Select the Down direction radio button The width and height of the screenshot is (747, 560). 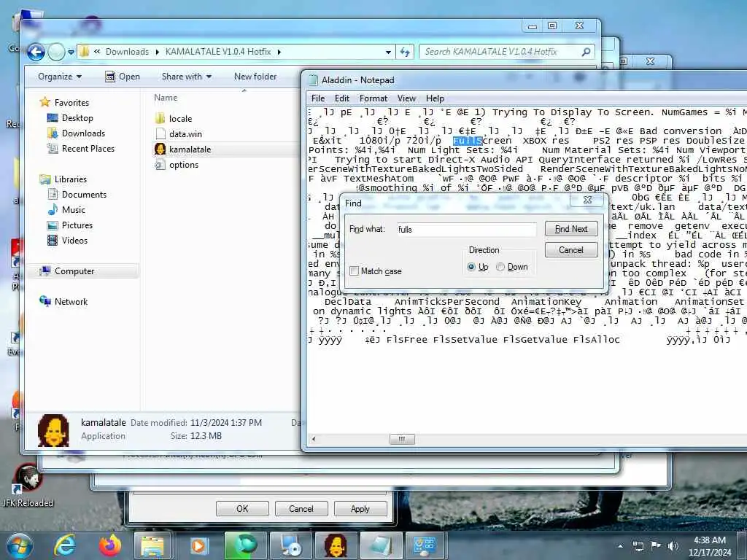[x=500, y=267]
